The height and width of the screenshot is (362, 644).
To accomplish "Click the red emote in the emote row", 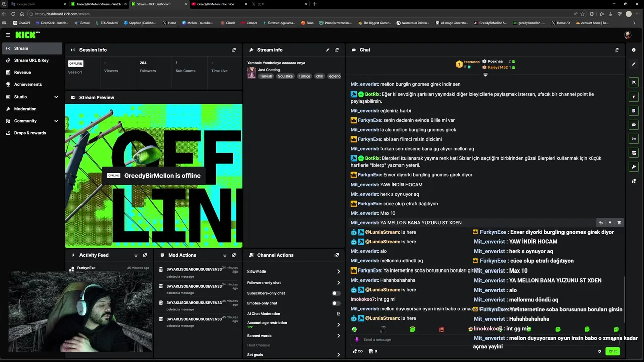I will (442, 329).
